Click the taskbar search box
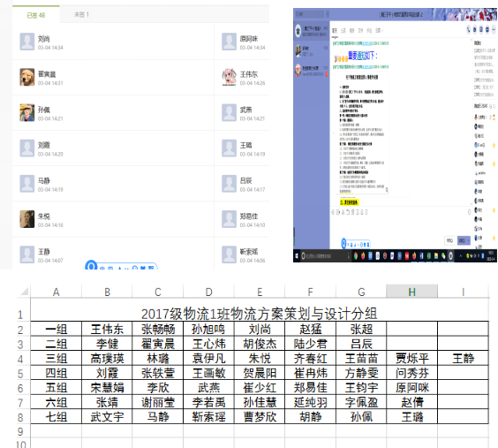The image size is (498, 448). 325,255
